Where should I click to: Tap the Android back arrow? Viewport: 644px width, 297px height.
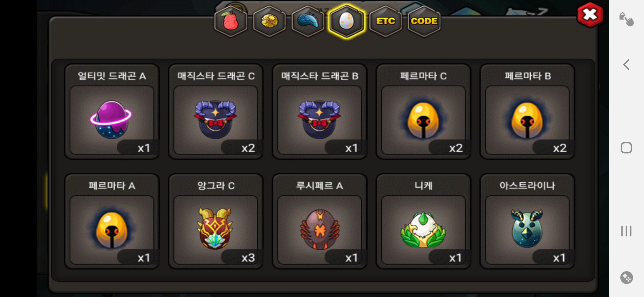(626, 65)
